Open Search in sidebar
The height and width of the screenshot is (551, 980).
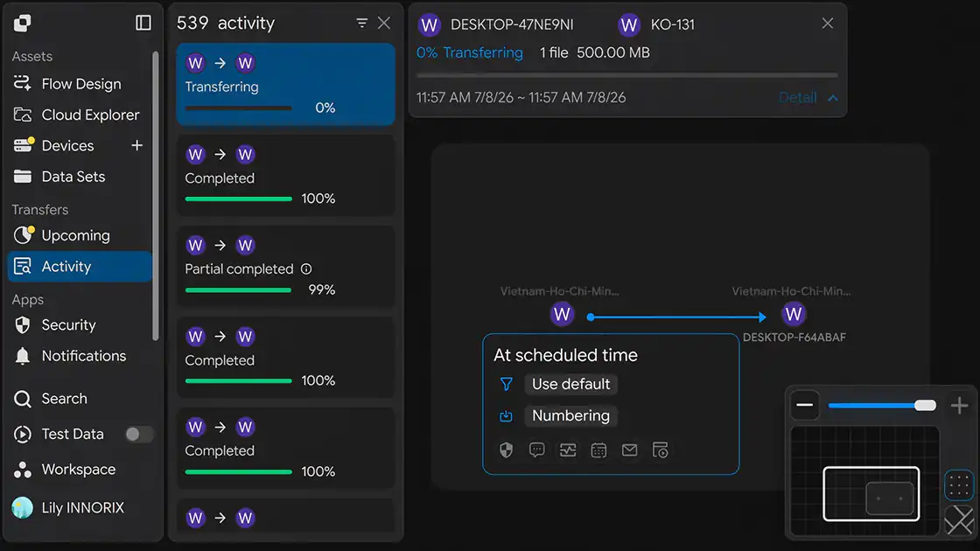[x=80, y=399]
